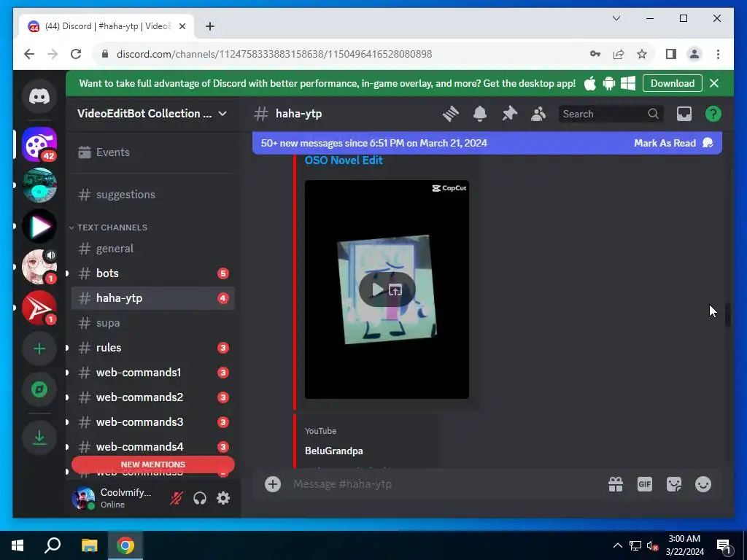
Task: Open File Explorer from taskbar
Action: pyautogui.click(x=89, y=545)
